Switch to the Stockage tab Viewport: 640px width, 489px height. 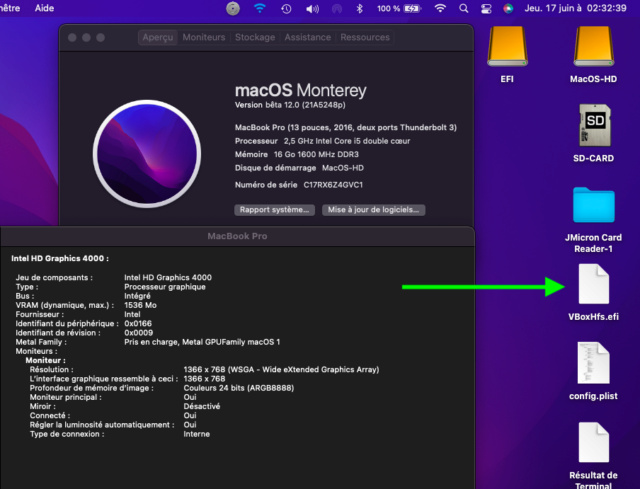click(x=255, y=37)
